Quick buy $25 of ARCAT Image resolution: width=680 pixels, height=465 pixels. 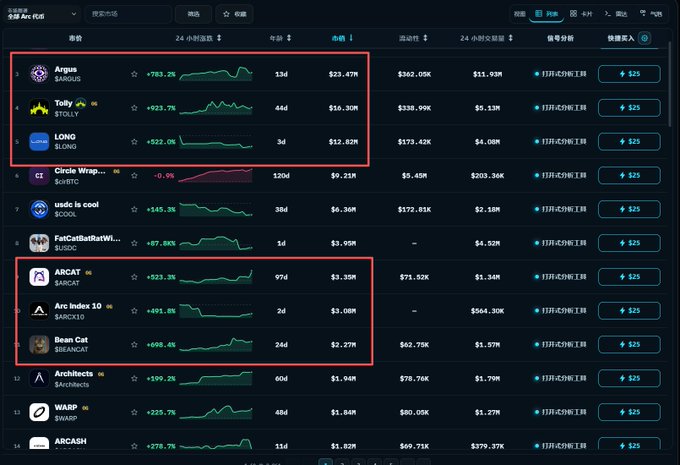point(629,277)
